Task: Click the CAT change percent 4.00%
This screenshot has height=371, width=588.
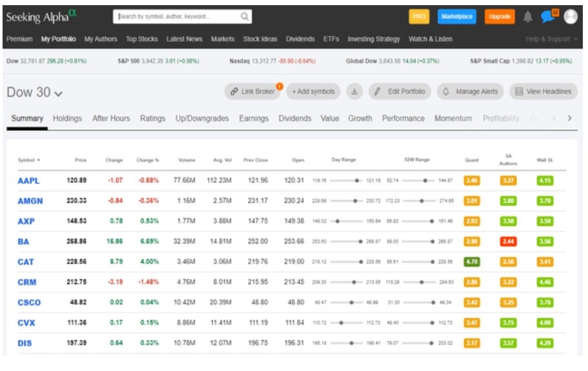Action: tap(149, 262)
